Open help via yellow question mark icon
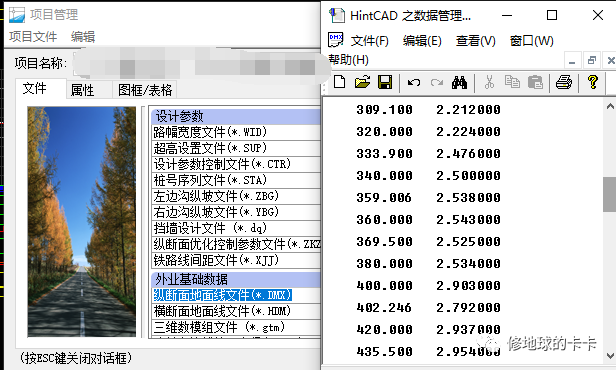 click(592, 82)
